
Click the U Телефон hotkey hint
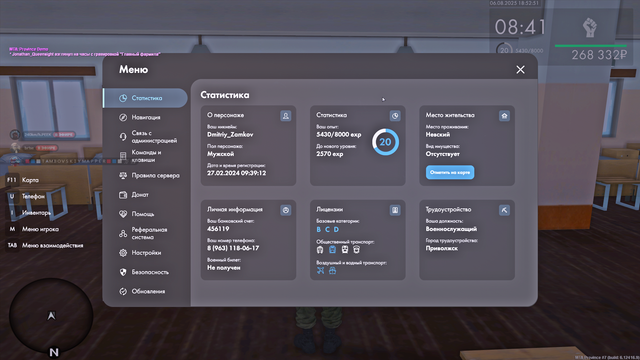[x=25, y=196]
